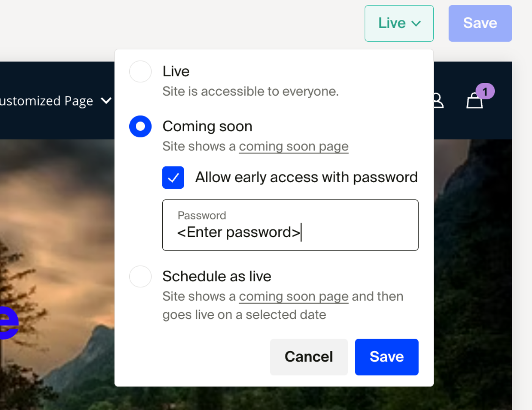Focus the Password input field
This screenshot has width=532, height=410.
tap(290, 225)
